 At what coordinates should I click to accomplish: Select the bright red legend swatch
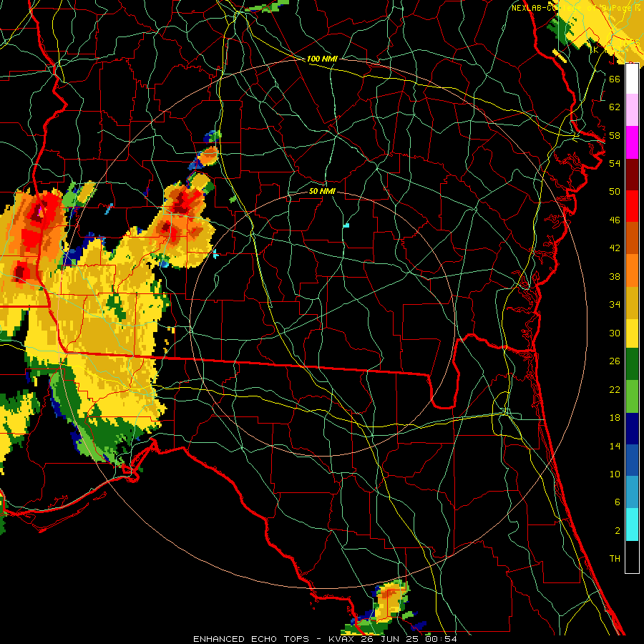click(x=632, y=206)
